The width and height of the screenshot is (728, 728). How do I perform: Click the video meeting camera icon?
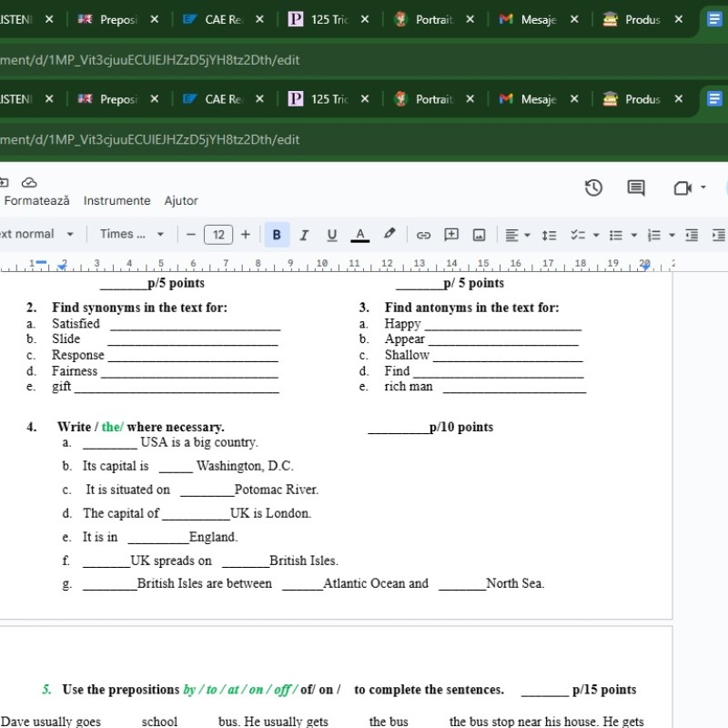click(x=682, y=187)
